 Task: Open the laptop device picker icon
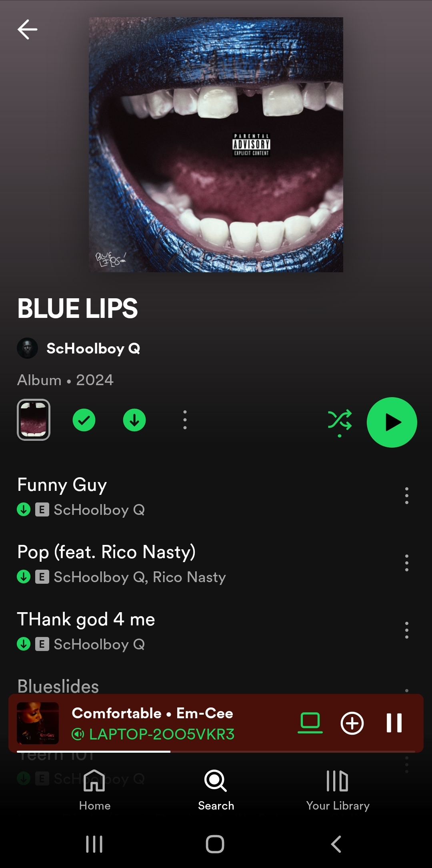point(310,723)
